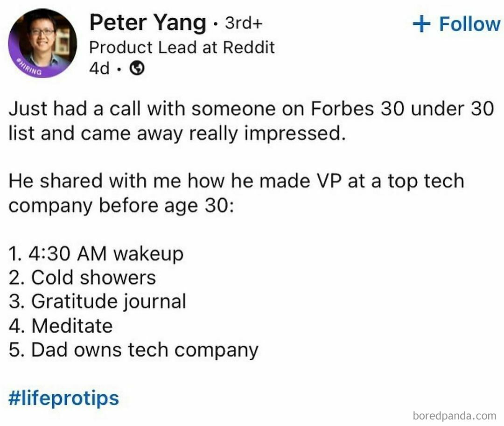Select list item Gratitude journal

[x=98, y=301]
